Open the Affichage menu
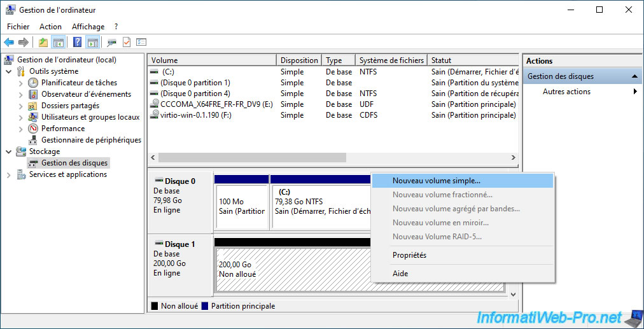The width and height of the screenshot is (644, 329). point(88,27)
